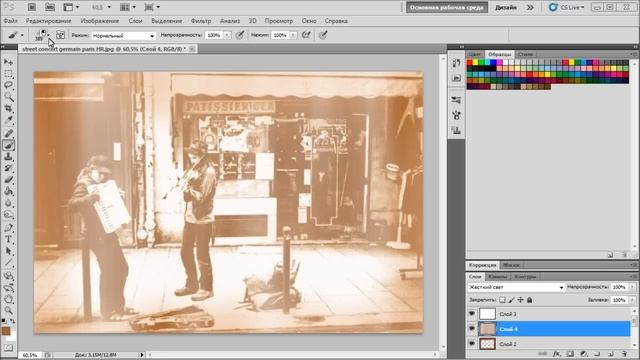Create new adjustment layer

click(x=584, y=354)
